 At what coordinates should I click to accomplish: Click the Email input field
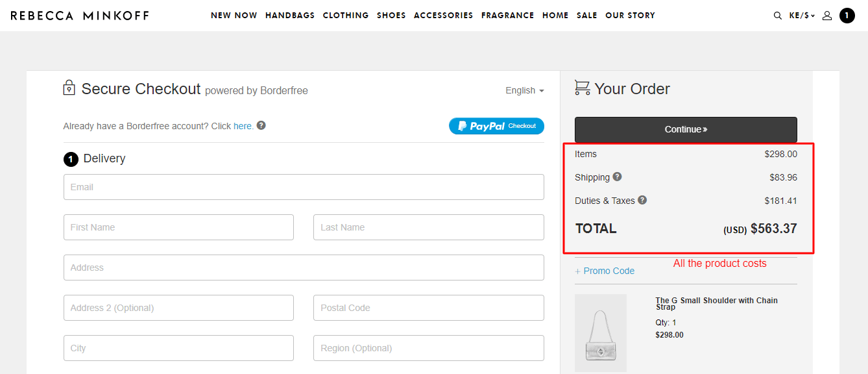point(304,187)
